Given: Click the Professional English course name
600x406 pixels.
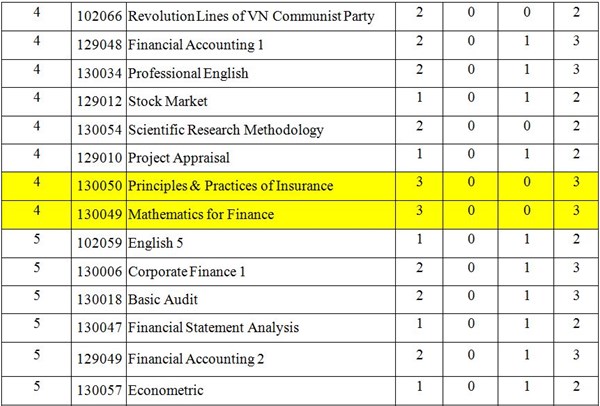Looking at the screenshot, I should pos(188,73).
